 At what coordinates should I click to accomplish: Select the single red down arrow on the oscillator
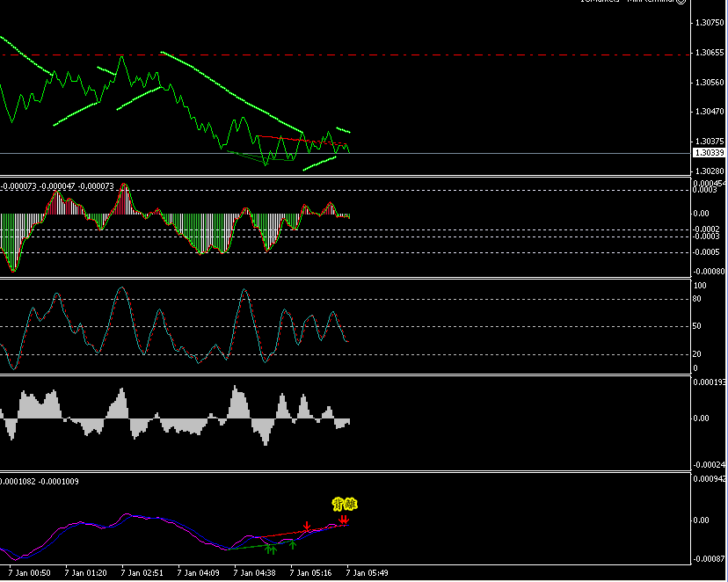click(307, 527)
